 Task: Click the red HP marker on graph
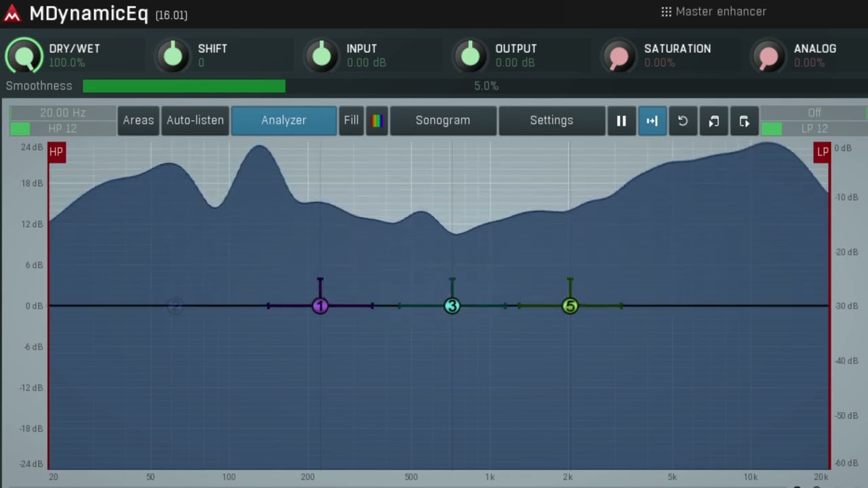pyautogui.click(x=56, y=152)
